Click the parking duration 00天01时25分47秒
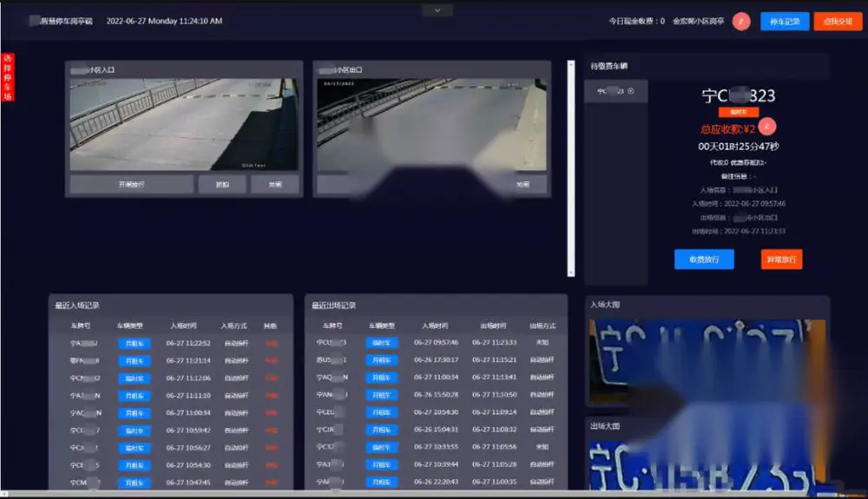The image size is (868, 499). point(739,147)
